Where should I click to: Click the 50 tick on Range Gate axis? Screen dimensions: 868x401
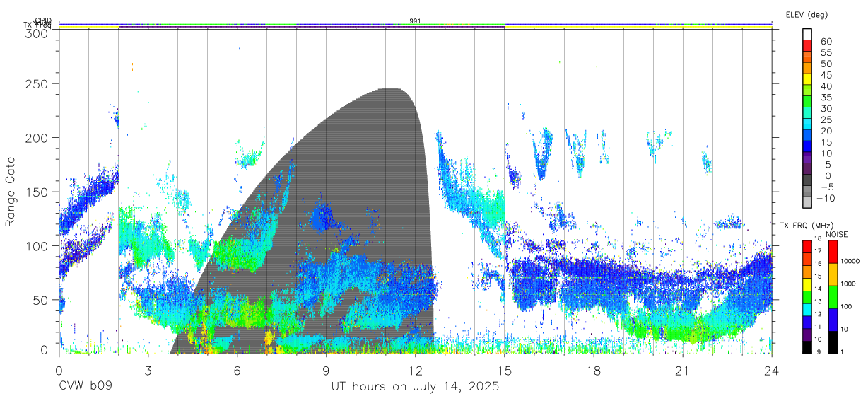(42, 300)
